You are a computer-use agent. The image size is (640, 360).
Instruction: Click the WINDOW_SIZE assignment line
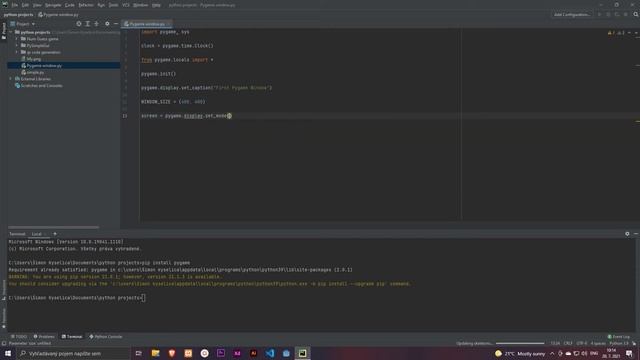click(173, 102)
